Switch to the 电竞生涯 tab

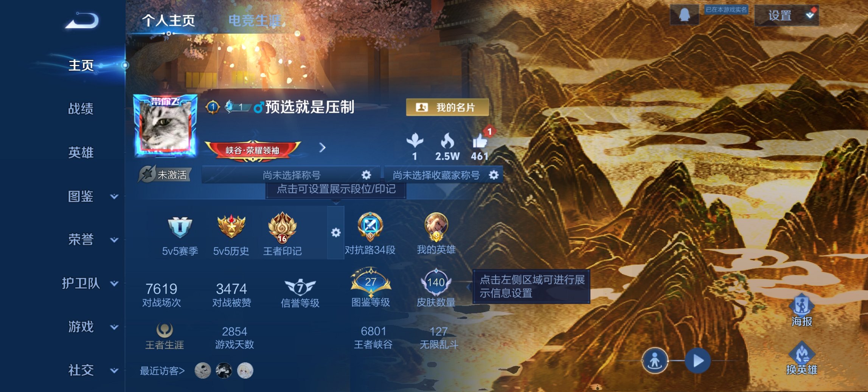tap(255, 20)
